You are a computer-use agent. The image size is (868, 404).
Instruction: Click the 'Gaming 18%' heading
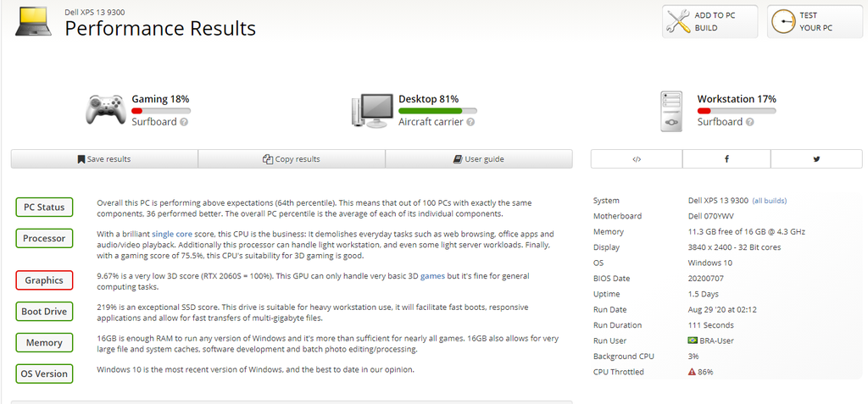point(160,99)
